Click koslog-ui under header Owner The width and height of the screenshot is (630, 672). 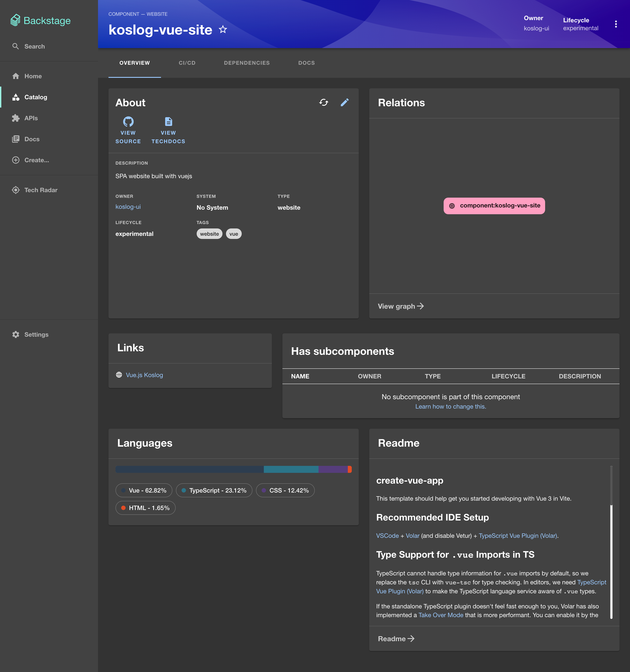tap(536, 28)
